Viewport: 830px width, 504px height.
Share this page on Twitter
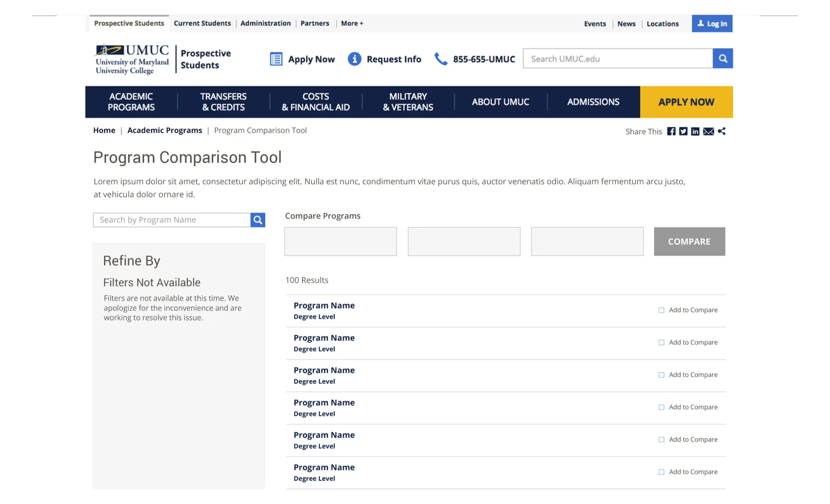click(x=683, y=131)
